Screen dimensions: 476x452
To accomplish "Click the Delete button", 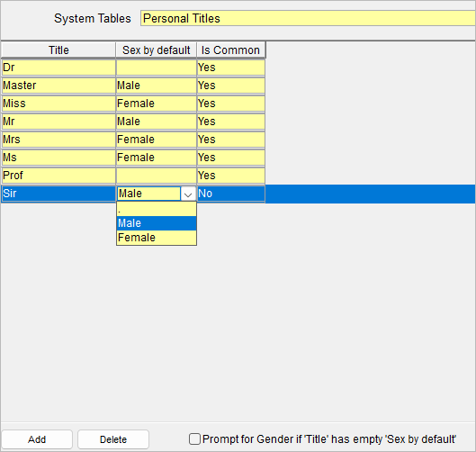I will (113, 439).
